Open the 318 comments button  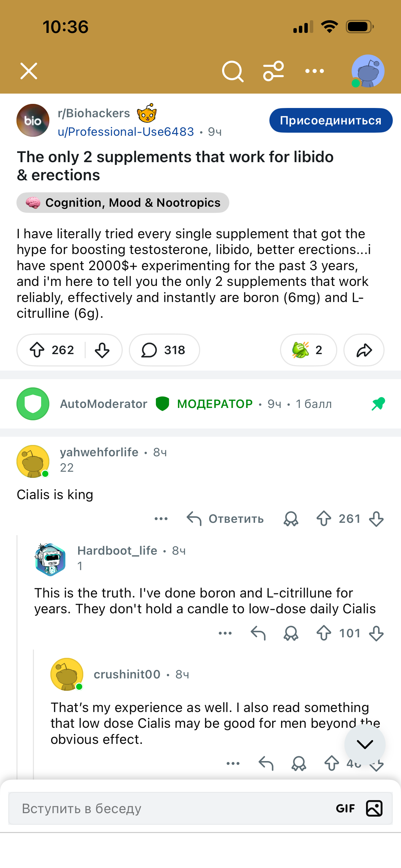164,350
